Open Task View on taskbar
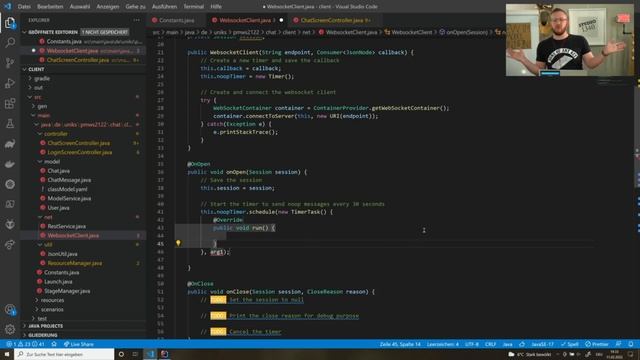 click(x=135, y=354)
